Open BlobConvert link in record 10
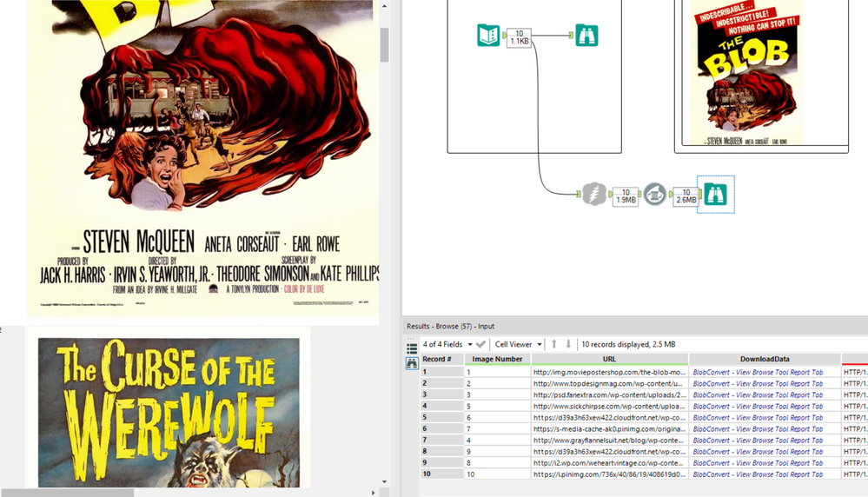868x497 pixels. pos(758,474)
